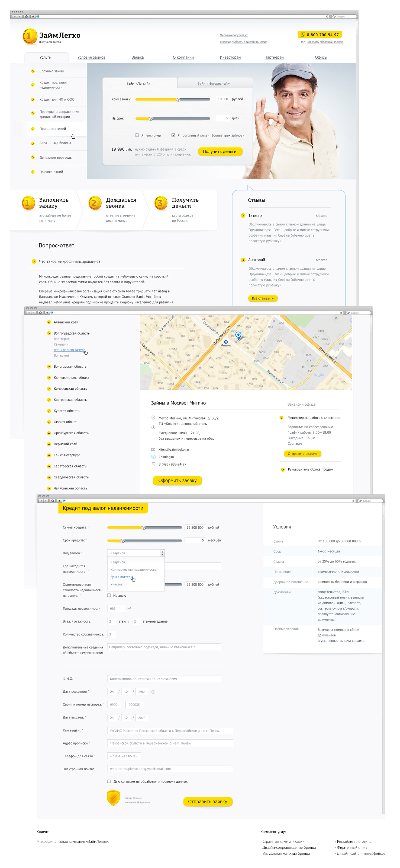Click the Отправить заявку button
Screen dimensions: 400x868
(x=208, y=802)
